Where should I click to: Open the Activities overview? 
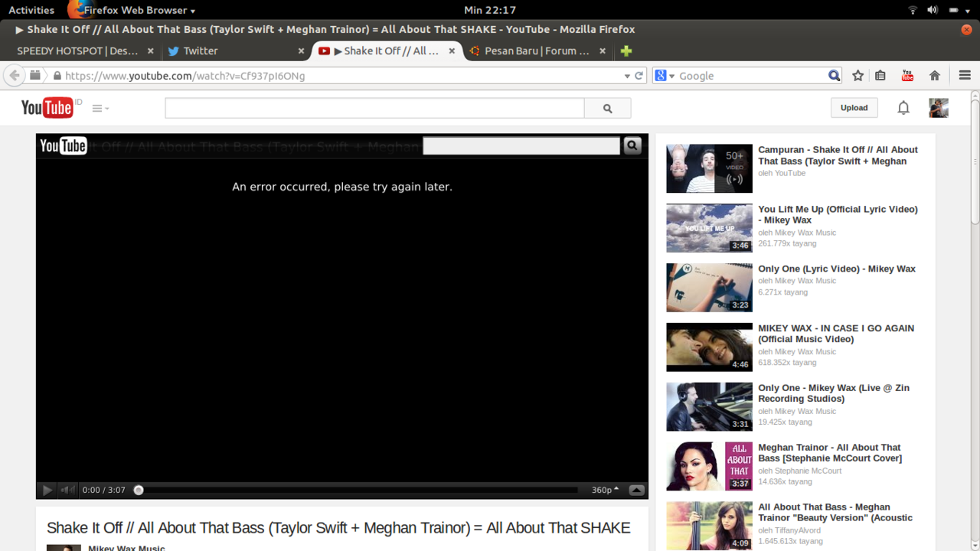coord(31,10)
